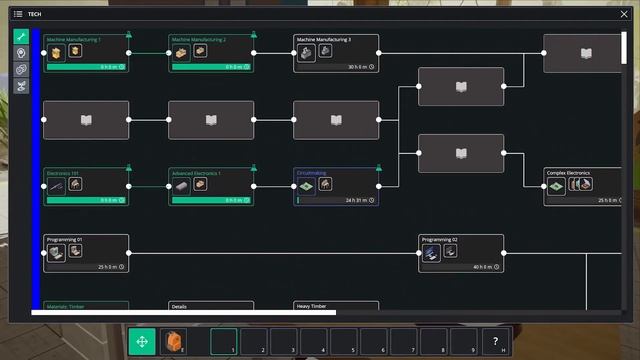Close the TECH window
Image resolution: width=640 pixels, height=360 pixels.
624,14
